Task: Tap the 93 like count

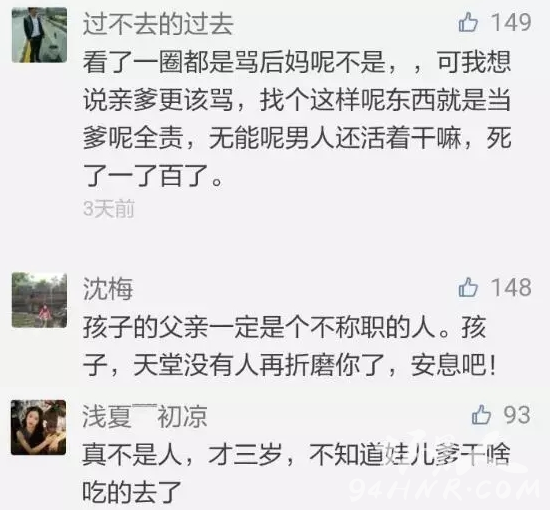Action: pyautogui.click(x=517, y=415)
